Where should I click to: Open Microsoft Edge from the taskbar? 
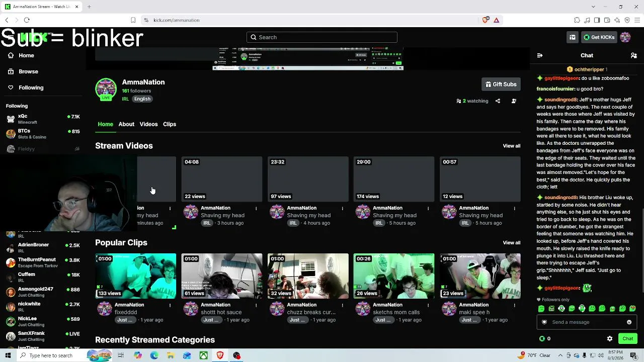tap(154, 355)
